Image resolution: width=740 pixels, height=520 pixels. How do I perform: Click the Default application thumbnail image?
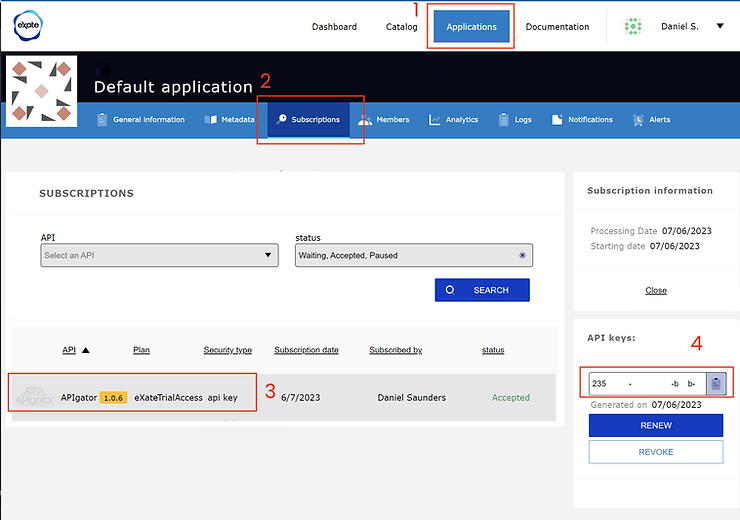coord(41,92)
